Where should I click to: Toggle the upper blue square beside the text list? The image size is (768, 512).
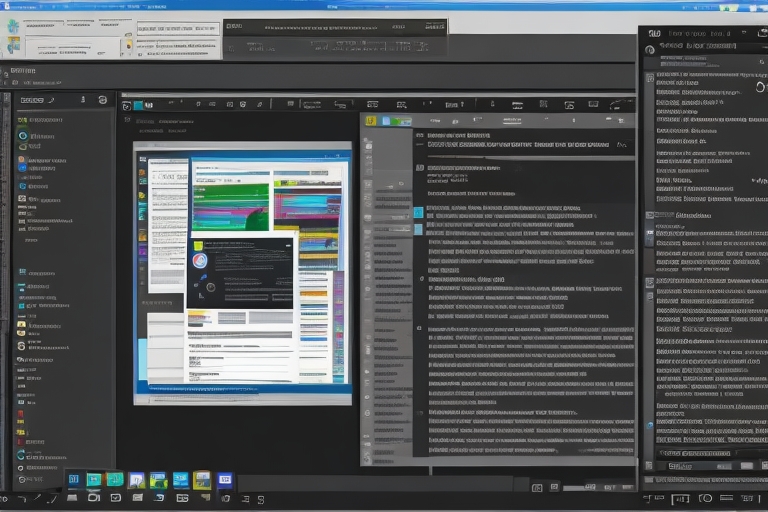tap(418, 212)
